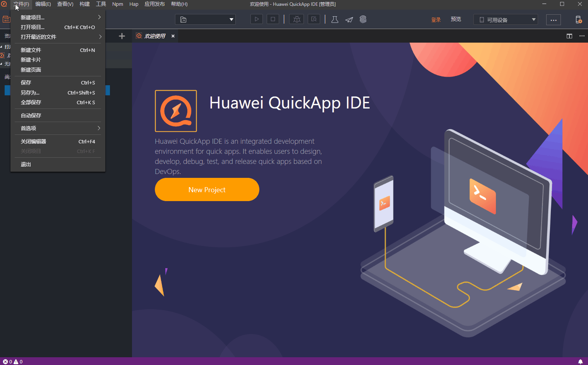
Task: Click the paper plane release icon
Action: 349,20
